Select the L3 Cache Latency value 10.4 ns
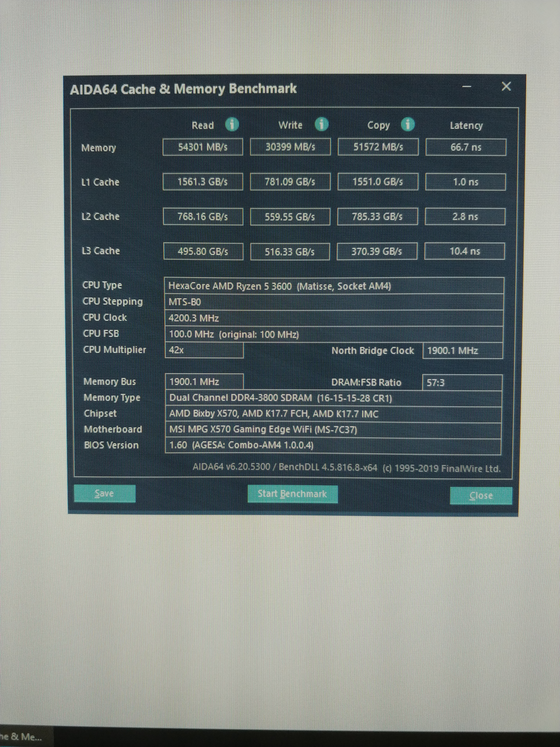Image resolution: width=560 pixels, height=747 pixels. click(x=465, y=251)
